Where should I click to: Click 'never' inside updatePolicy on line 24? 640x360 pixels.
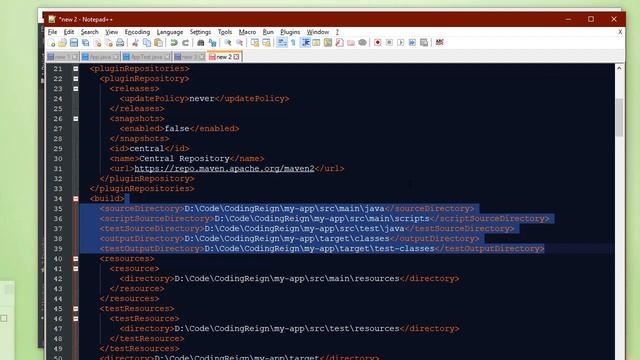click(x=202, y=98)
